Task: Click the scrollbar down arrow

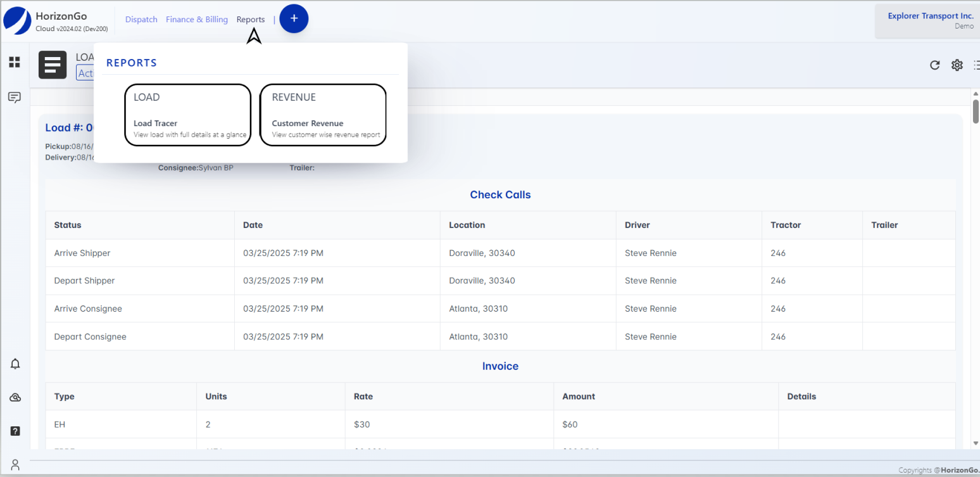Action: [x=976, y=443]
